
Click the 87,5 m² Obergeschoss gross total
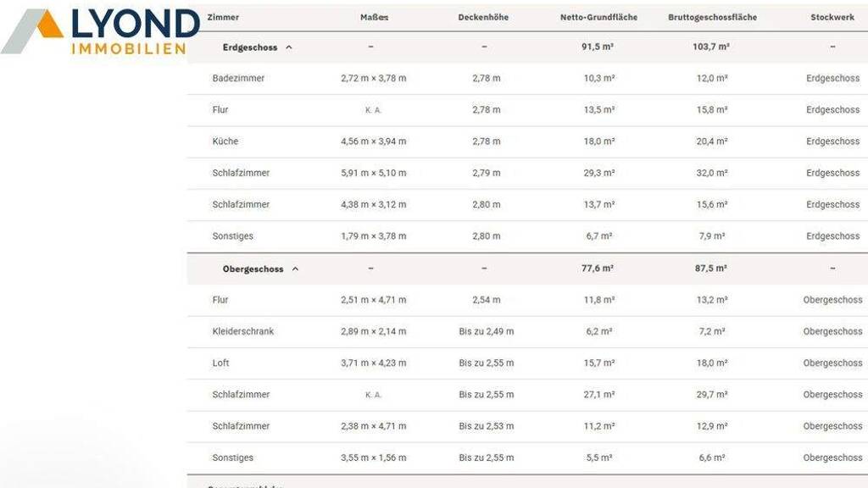pyautogui.click(x=709, y=269)
